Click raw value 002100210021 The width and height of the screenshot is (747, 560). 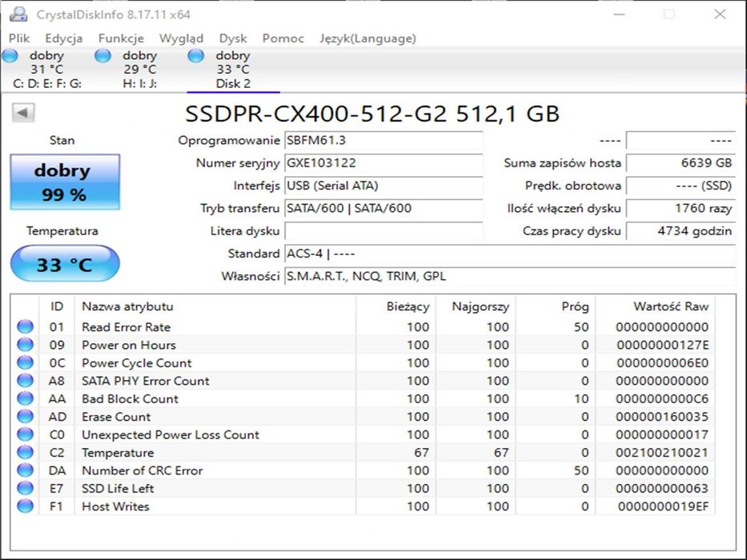click(x=662, y=452)
